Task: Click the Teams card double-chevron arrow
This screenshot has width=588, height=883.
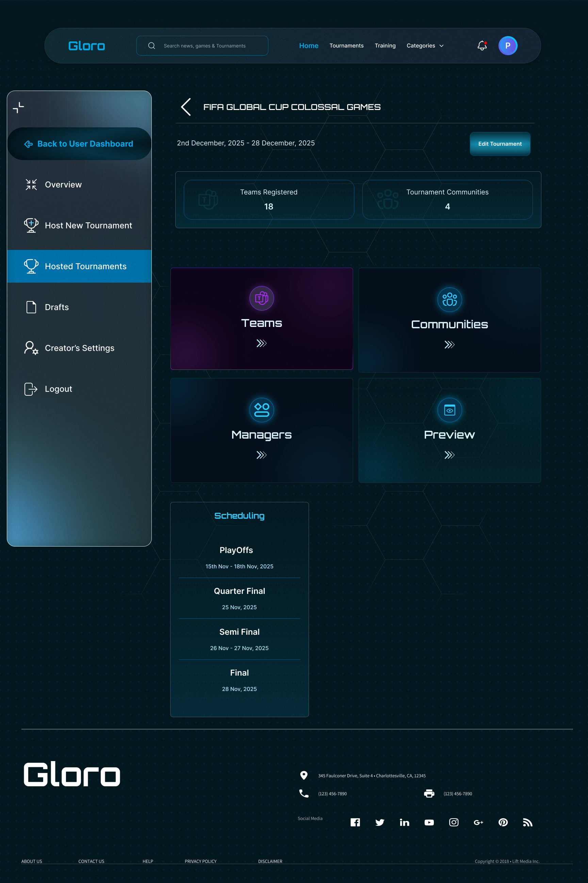Action: click(262, 343)
